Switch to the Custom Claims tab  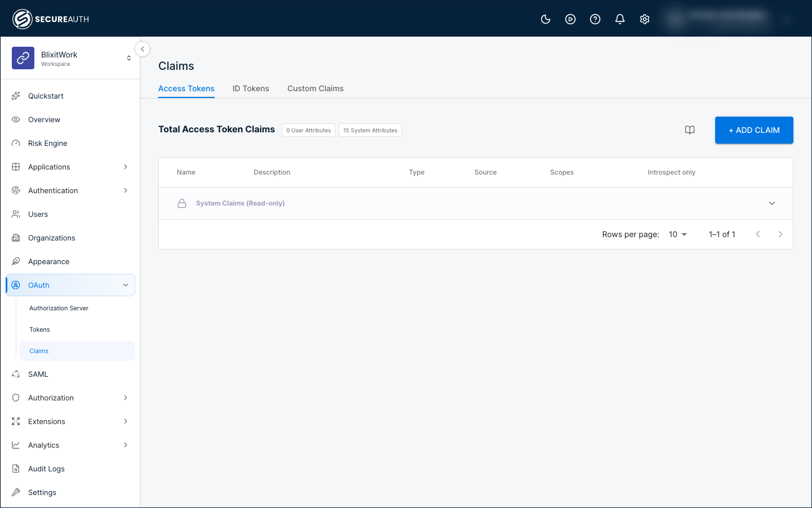315,88
